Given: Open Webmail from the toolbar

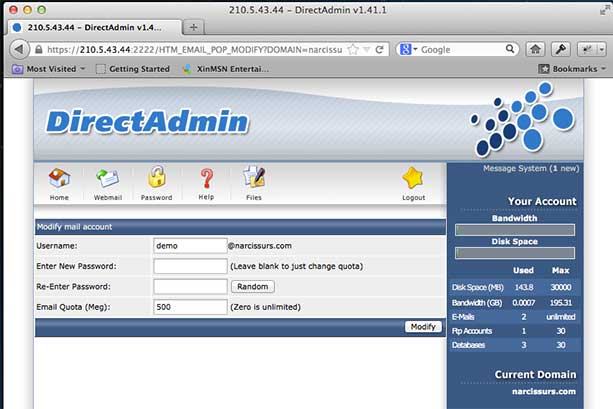Looking at the screenshot, I should coord(108,179).
